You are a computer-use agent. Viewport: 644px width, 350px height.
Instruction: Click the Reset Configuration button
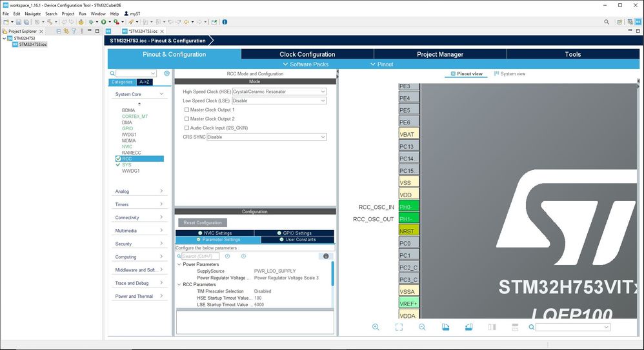pos(203,223)
